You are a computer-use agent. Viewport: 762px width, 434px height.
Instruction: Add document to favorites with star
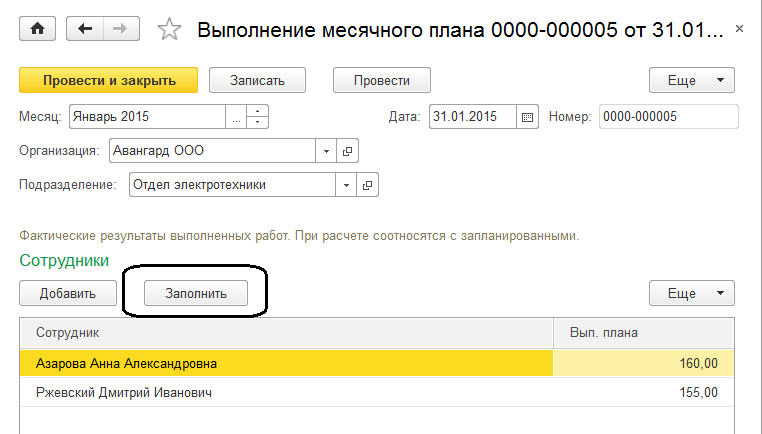point(169,30)
